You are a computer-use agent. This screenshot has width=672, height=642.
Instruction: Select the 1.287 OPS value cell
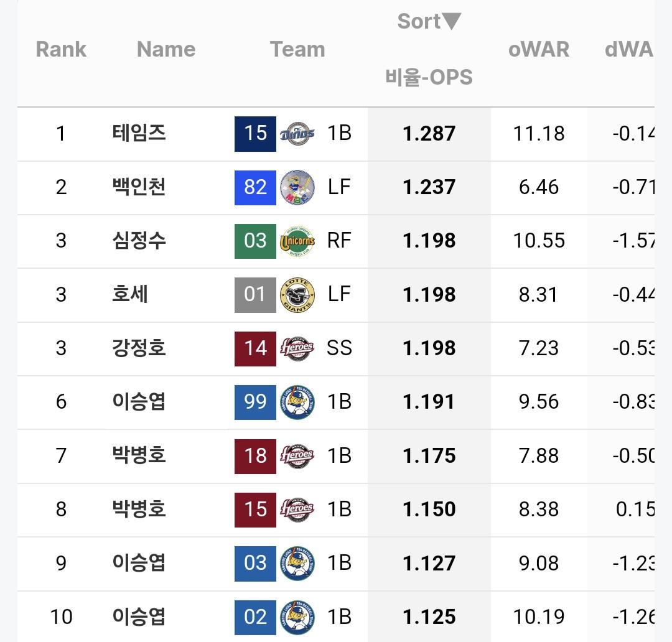tap(429, 133)
